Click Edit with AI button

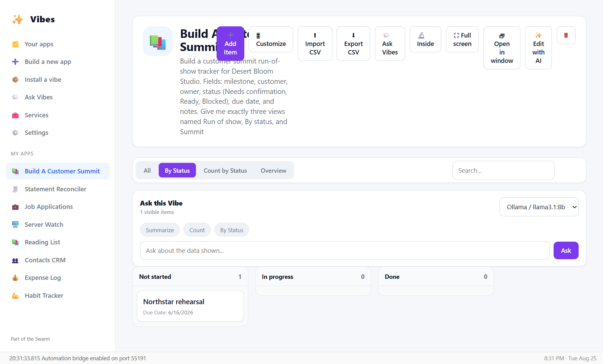(539, 48)
